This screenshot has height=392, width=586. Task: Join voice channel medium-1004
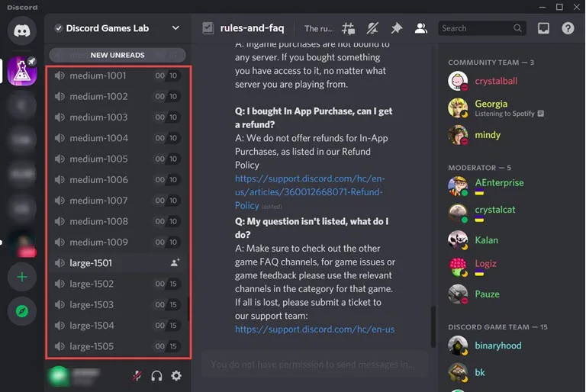tap(118, 138)
